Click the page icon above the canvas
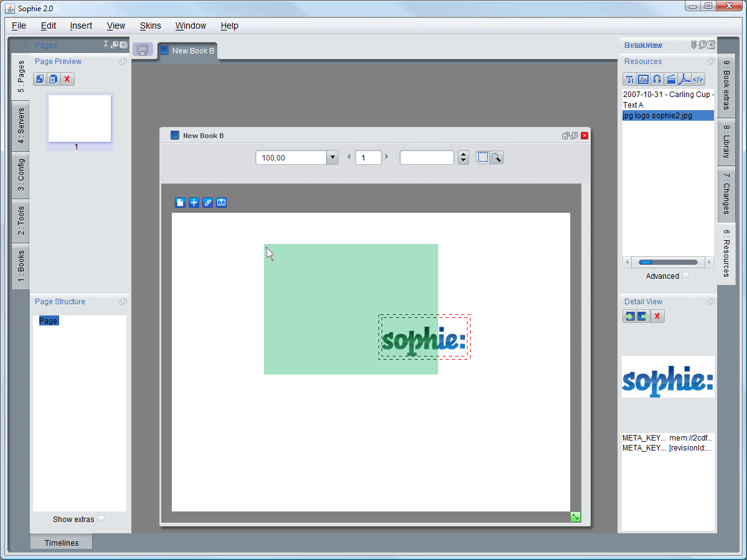 tap(181, 202)
